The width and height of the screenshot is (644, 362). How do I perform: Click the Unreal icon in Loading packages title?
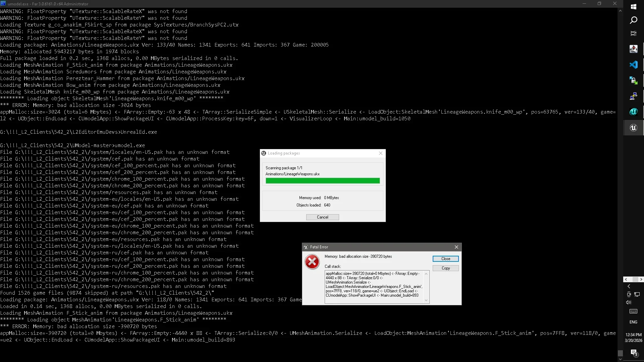pos(264,153)
